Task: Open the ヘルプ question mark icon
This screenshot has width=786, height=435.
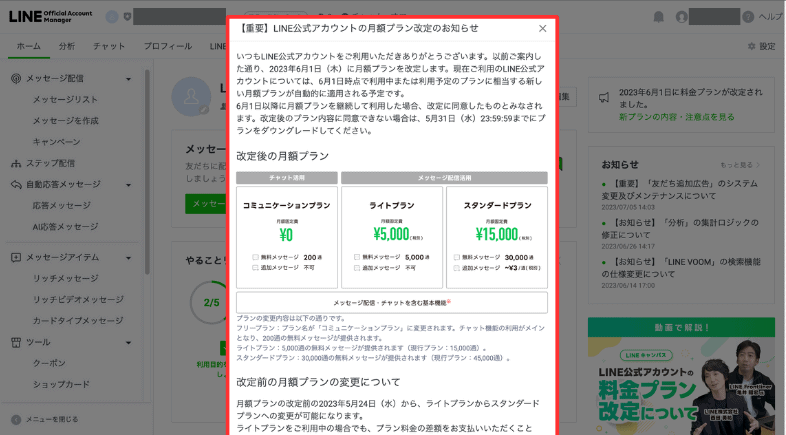Action: pos(748,17)
